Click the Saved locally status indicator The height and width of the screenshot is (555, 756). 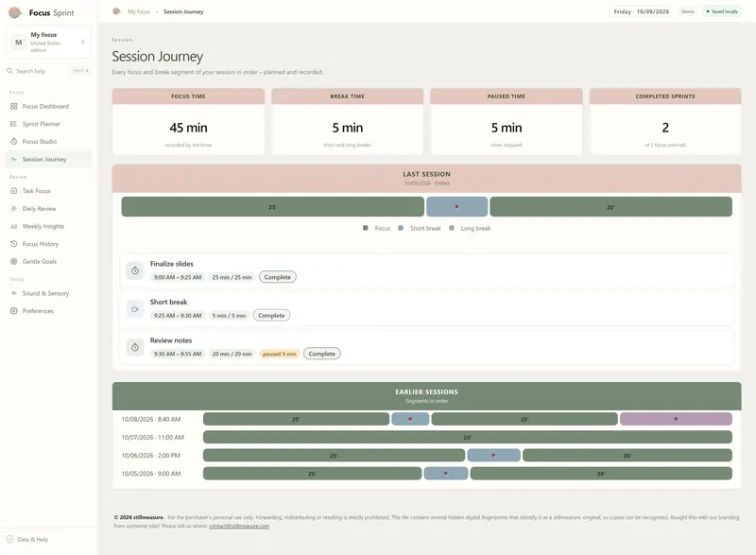point(722,11)
